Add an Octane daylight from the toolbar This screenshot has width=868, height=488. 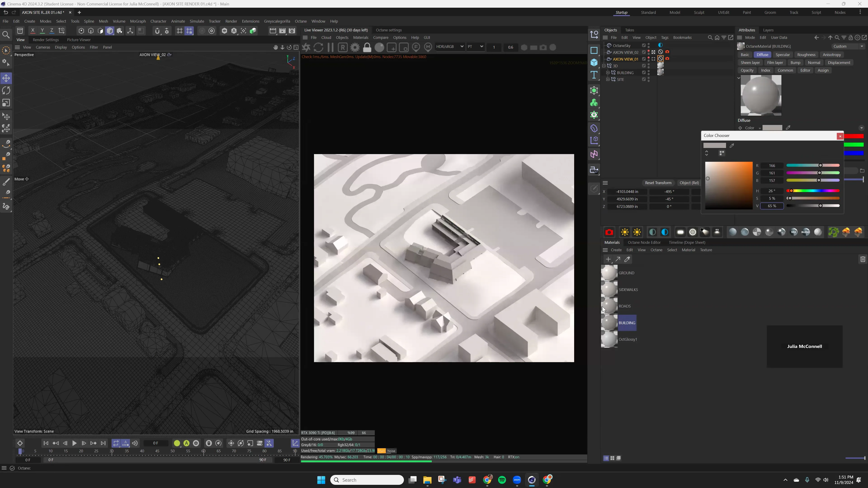[624, 232]
